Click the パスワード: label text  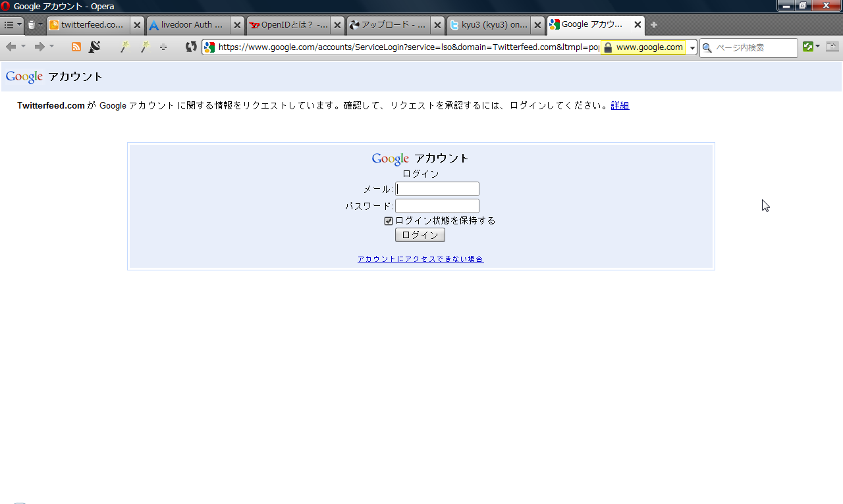coord(369,207)
